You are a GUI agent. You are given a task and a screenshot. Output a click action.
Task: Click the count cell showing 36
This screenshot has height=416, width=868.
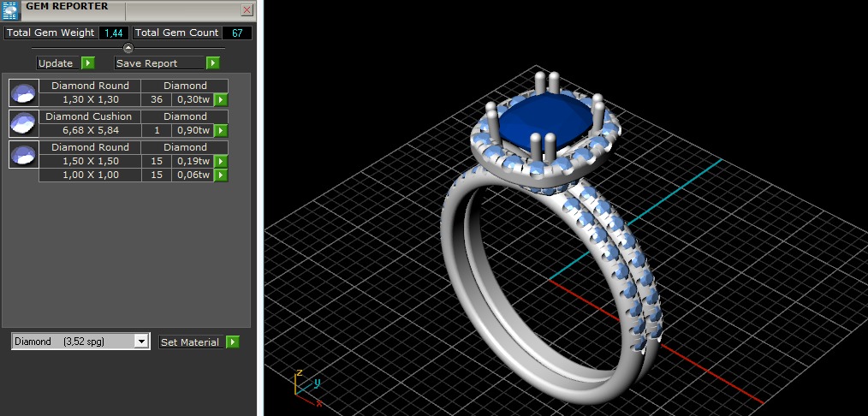tap(157, 99)
